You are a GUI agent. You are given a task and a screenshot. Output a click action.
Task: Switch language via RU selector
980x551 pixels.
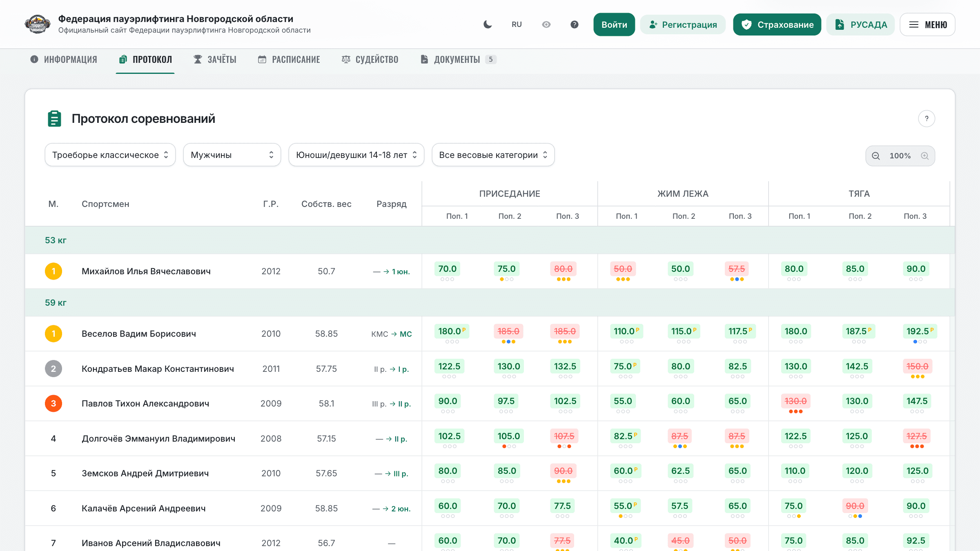tap(517, 24)
